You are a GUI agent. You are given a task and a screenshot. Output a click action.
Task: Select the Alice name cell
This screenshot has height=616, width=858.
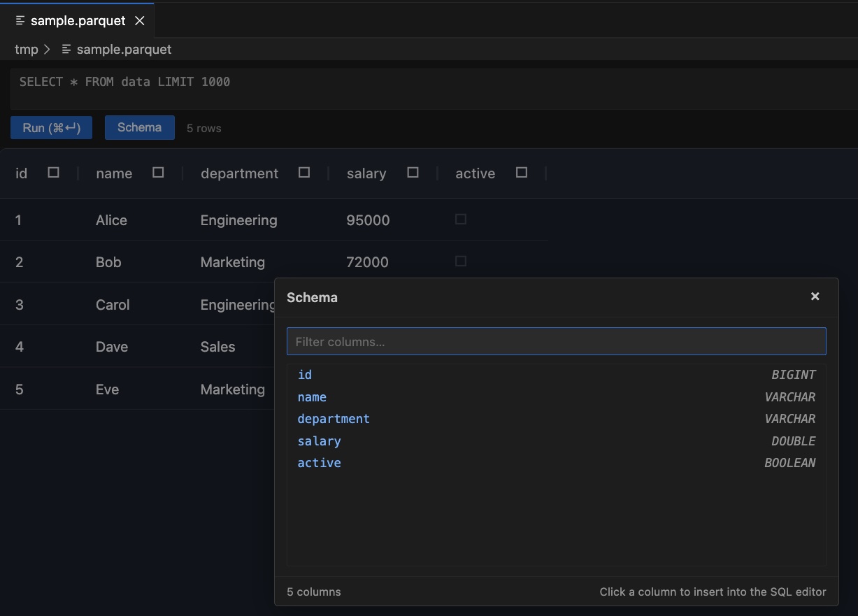click(x=111, y=220)
